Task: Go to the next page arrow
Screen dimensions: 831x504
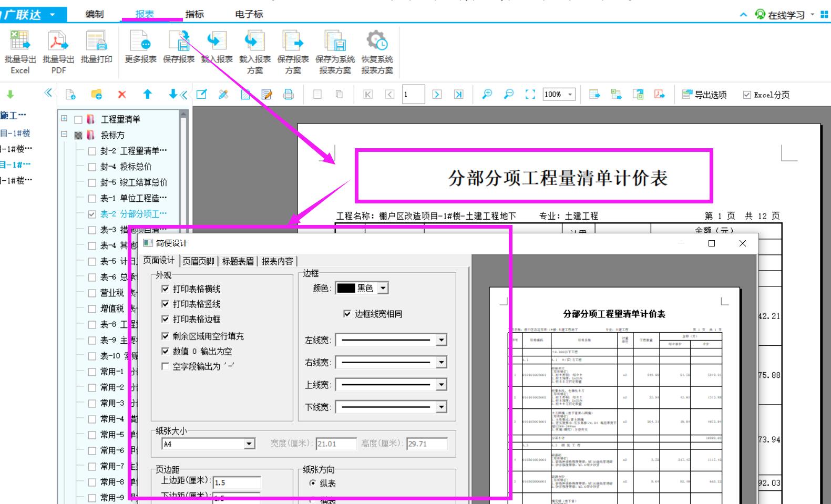Action: (x=437, y=94)
